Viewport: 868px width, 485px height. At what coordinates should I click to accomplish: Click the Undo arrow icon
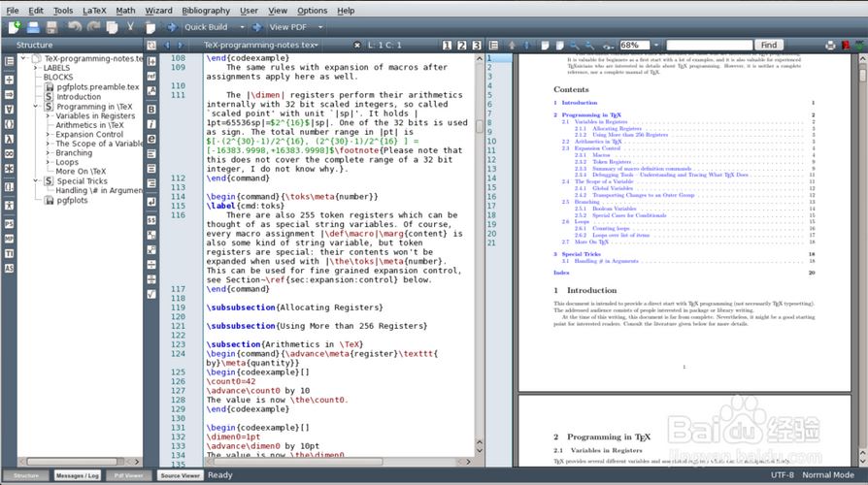[75, 27]
